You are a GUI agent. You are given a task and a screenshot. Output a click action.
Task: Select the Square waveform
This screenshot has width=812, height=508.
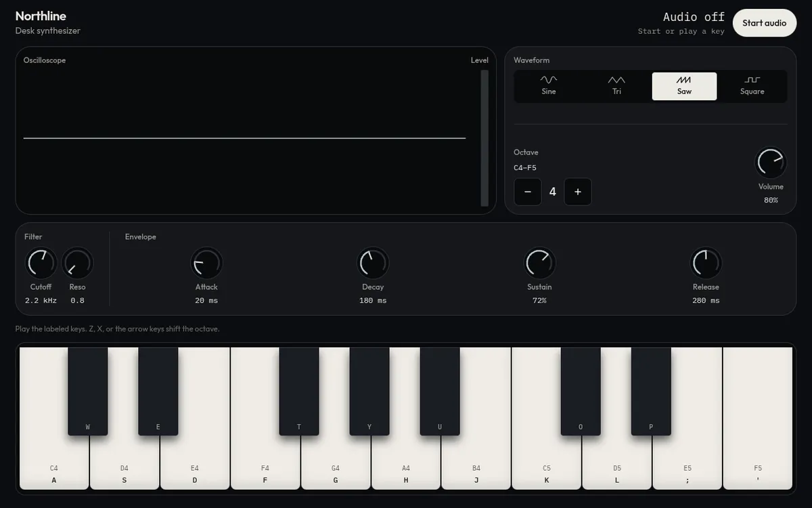tap(752, 86)
